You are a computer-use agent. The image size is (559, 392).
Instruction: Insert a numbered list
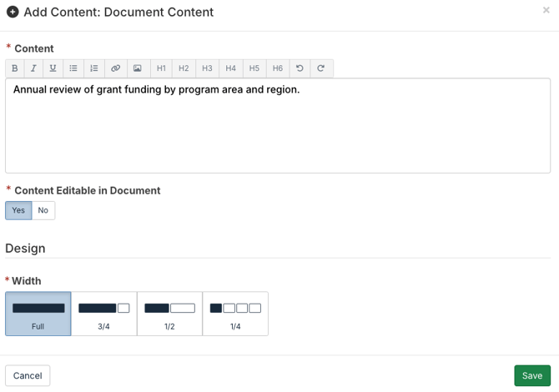coord(94,68)
